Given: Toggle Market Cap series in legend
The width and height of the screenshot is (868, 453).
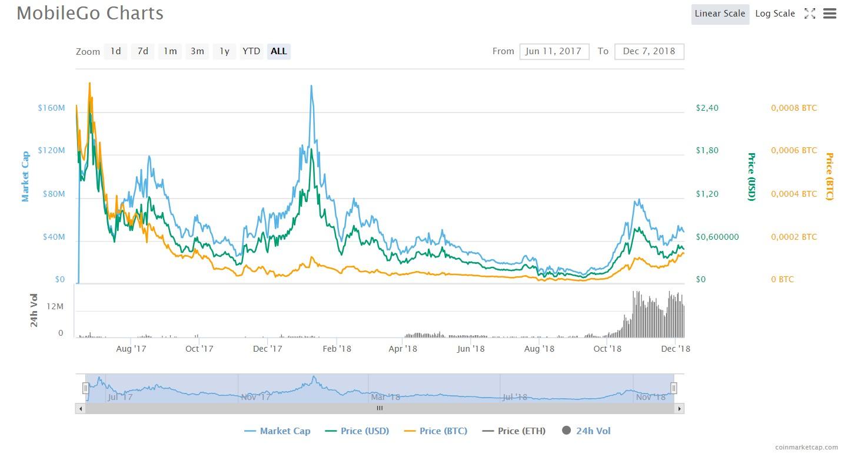Looking at the screenshot, I should click(277, 431).
